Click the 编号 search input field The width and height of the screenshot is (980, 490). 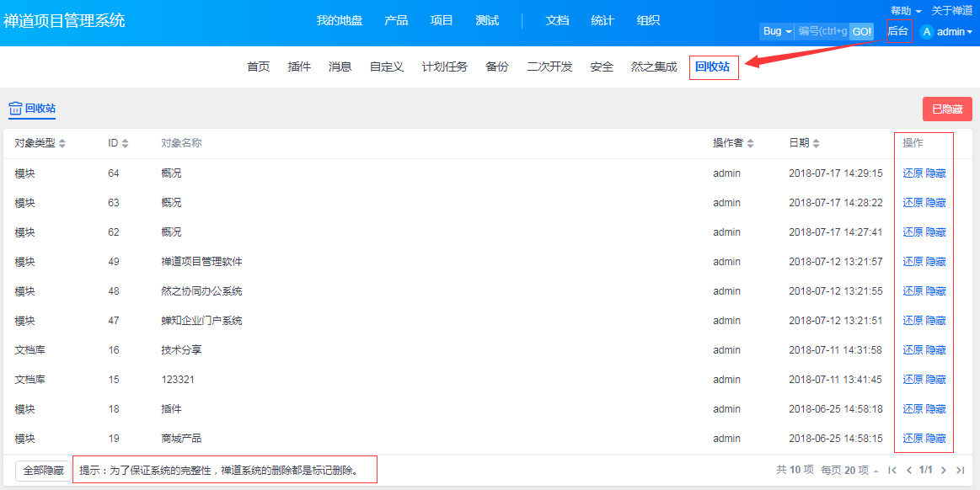point(822,32)
